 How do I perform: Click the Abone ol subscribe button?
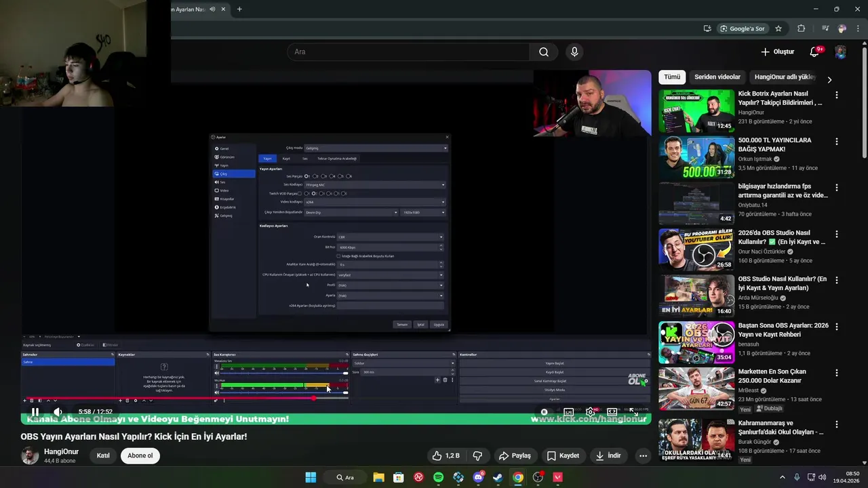click(x=140, y=455)
